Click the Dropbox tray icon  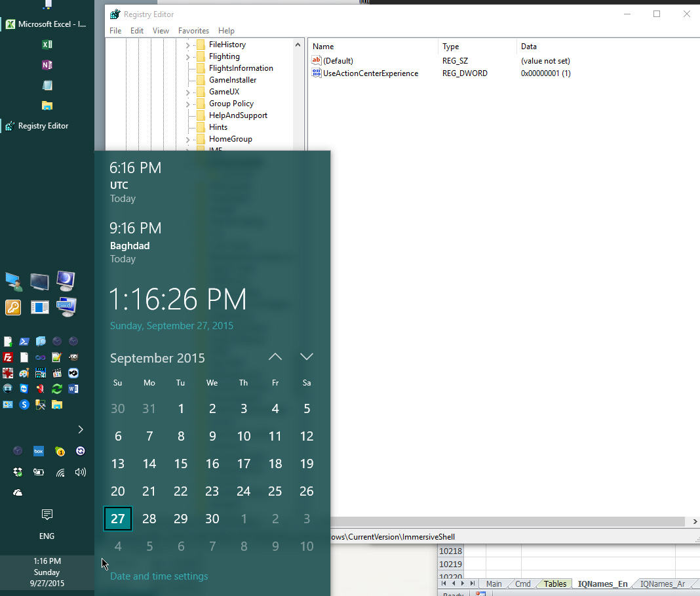coord(18,472)
